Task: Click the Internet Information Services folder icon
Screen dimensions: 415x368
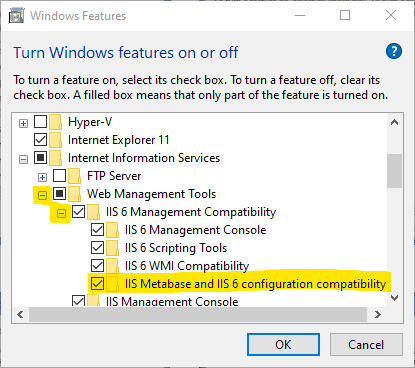Action: coord(55,158)
